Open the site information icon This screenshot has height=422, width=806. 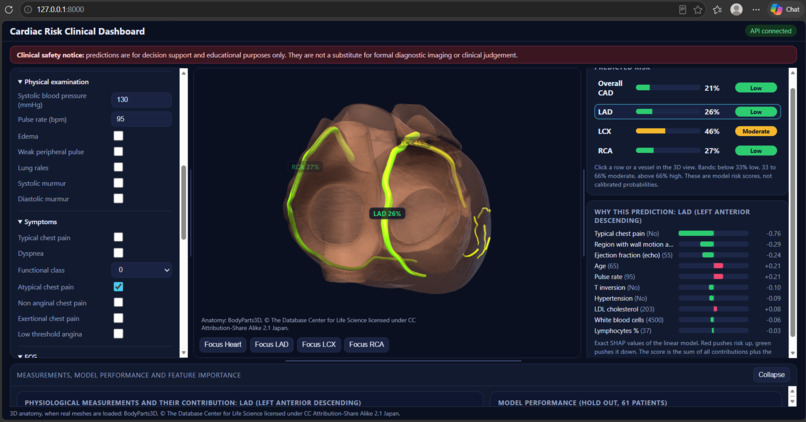(28, 9)
